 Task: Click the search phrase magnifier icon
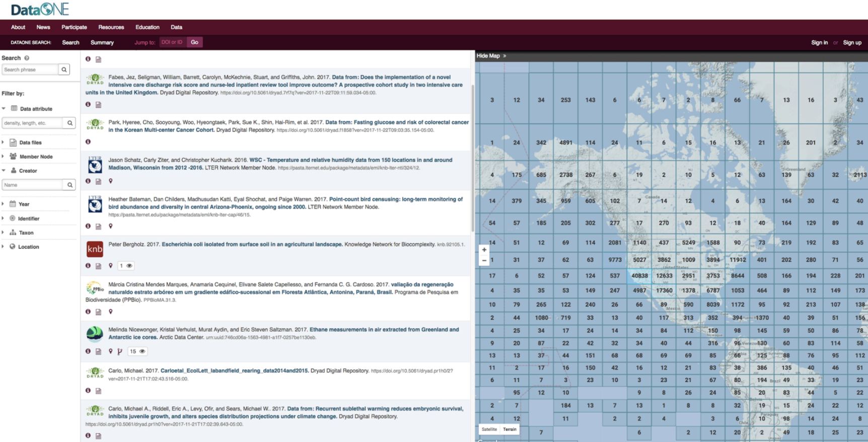(x=64, y=69)
